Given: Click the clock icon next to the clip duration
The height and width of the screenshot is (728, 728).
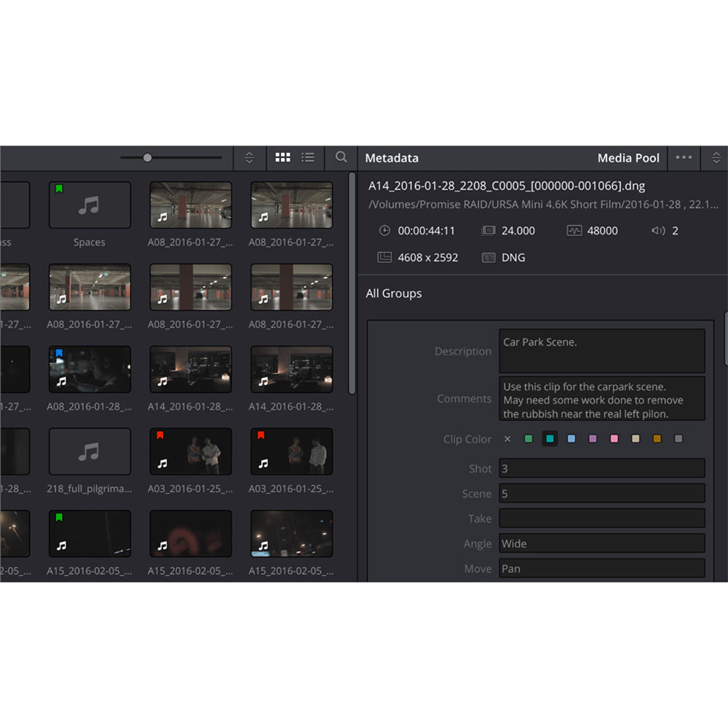Looking at the screenshot, I should tap(384, 231).
